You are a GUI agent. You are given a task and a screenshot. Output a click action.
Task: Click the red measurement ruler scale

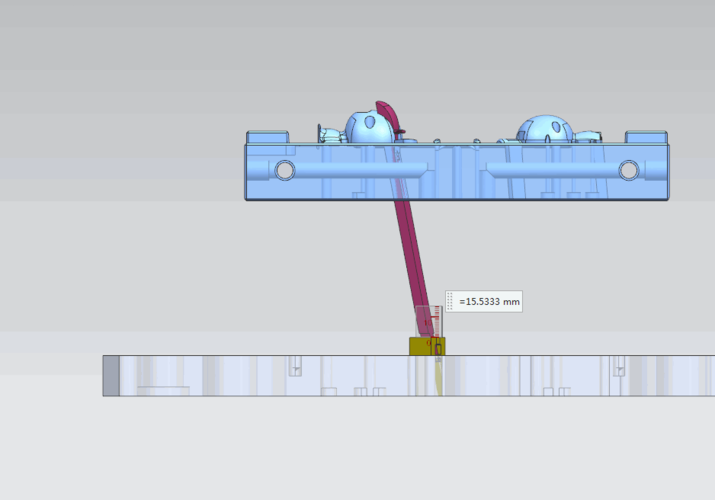coord(437,322)
